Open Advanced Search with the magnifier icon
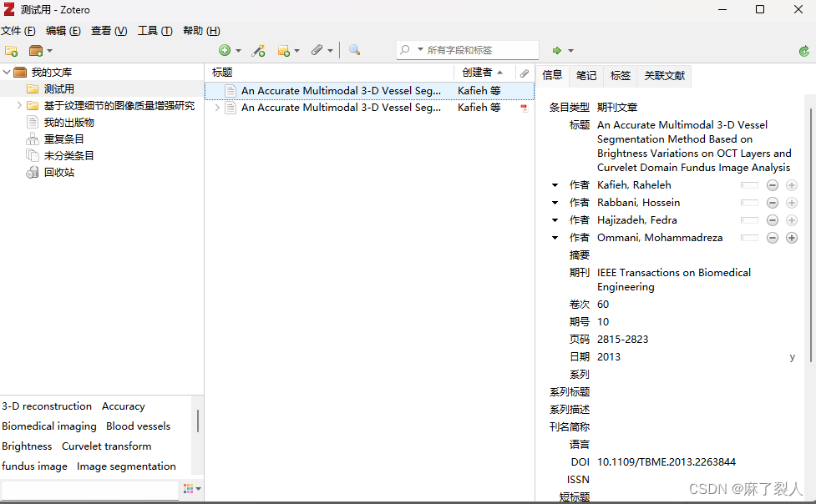Viewport: 816px width, 504px height. point(354,50)
